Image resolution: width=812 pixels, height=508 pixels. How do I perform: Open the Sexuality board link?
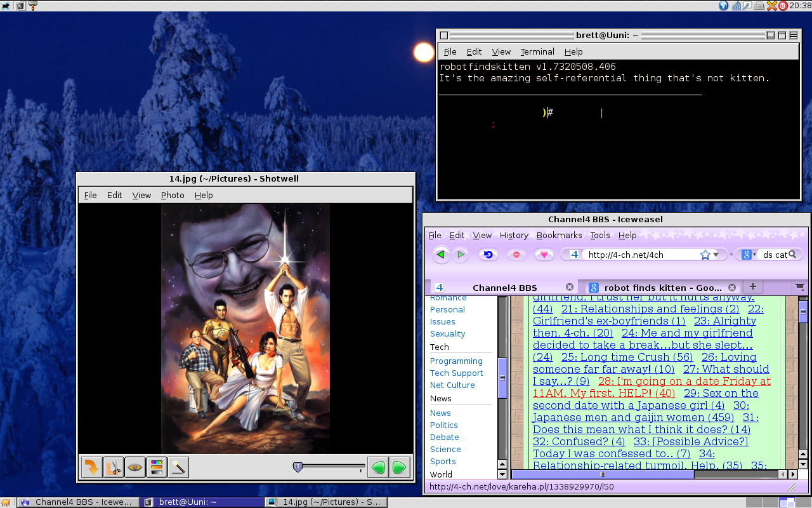click(x=447, y=333)
